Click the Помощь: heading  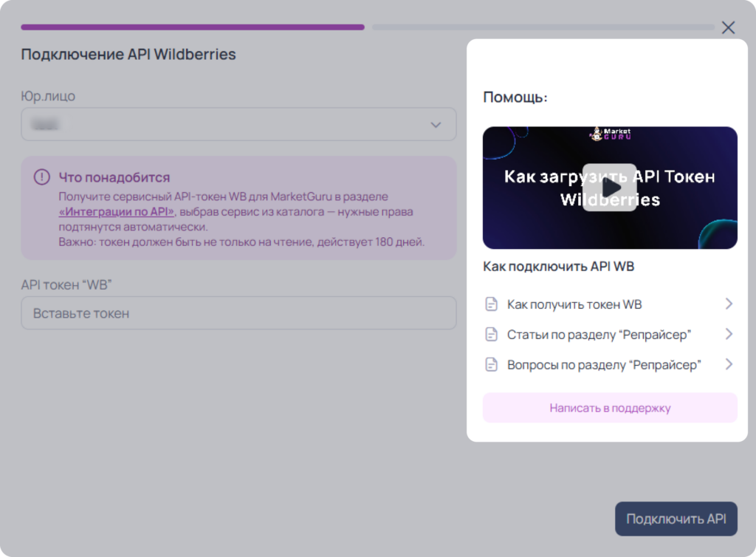coord(515,98)
